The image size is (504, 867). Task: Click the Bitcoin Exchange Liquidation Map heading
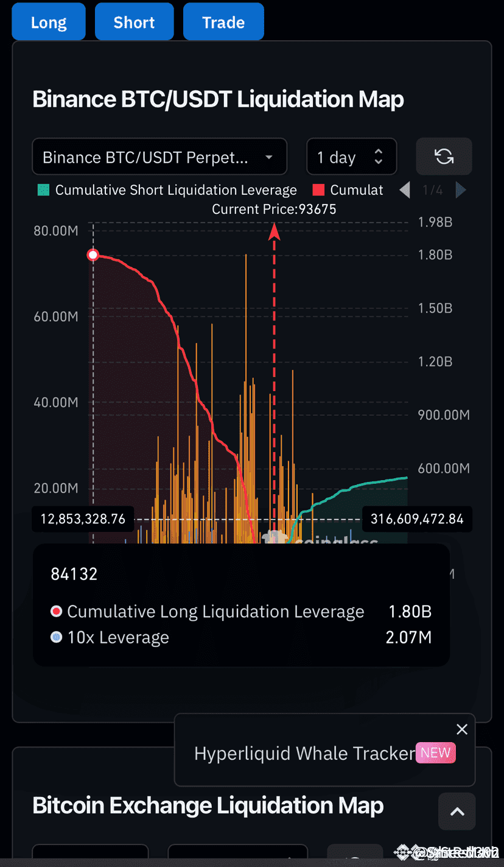click(208, 805)
